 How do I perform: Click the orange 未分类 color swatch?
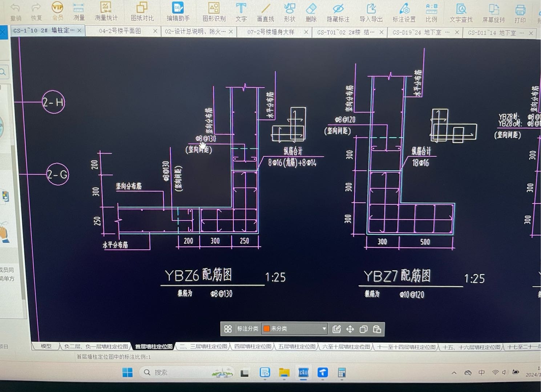click(x=266, y=329)
